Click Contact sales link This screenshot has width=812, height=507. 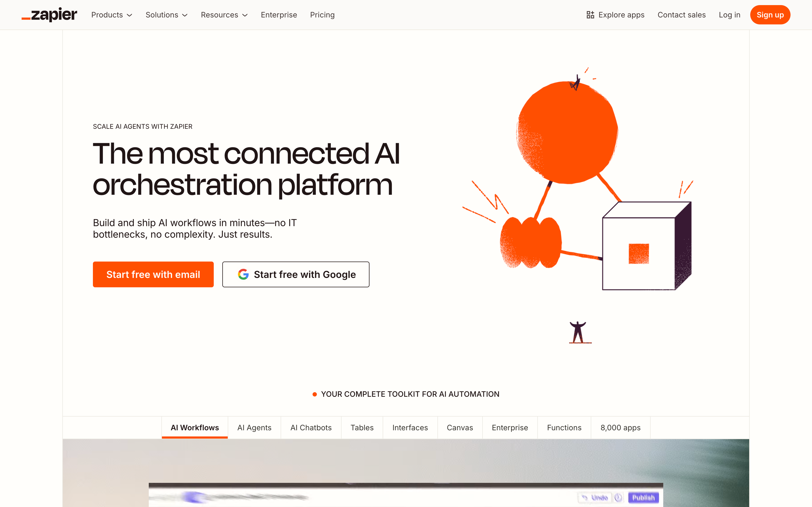click(x=681, y=15)
